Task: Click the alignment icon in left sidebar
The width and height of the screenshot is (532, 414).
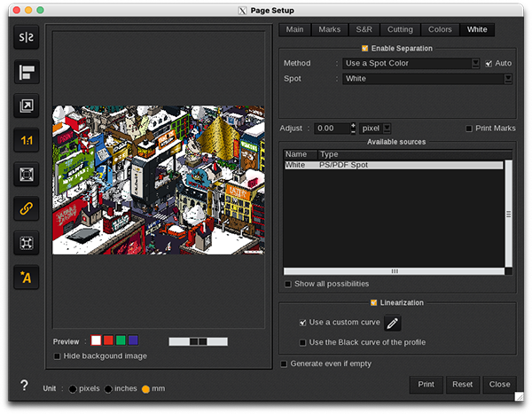Action: point(25,72)
